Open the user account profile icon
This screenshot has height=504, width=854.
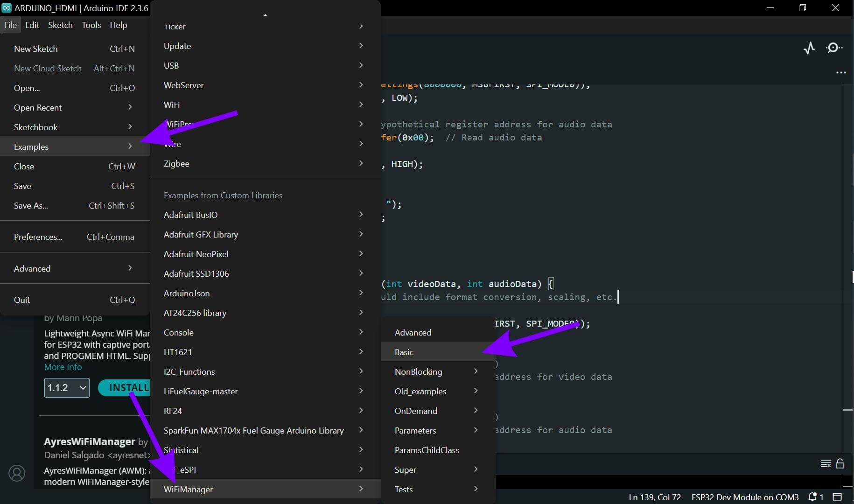pyautogui.click(x=17, y=473)
